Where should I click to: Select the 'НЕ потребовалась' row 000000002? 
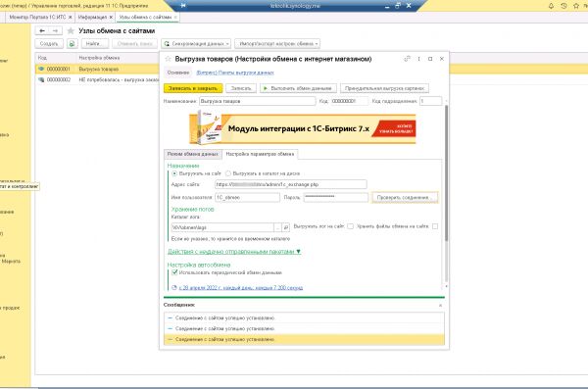coord(97,80)
